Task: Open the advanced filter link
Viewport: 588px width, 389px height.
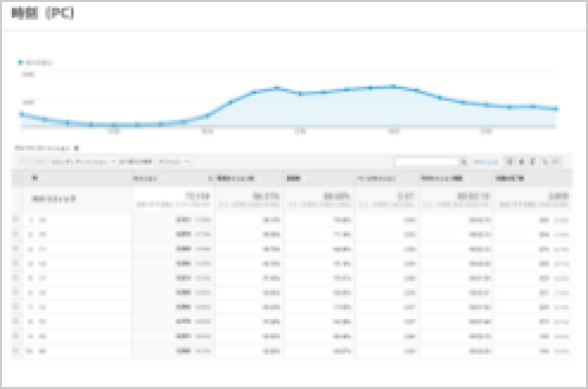Action: [486, 163]
